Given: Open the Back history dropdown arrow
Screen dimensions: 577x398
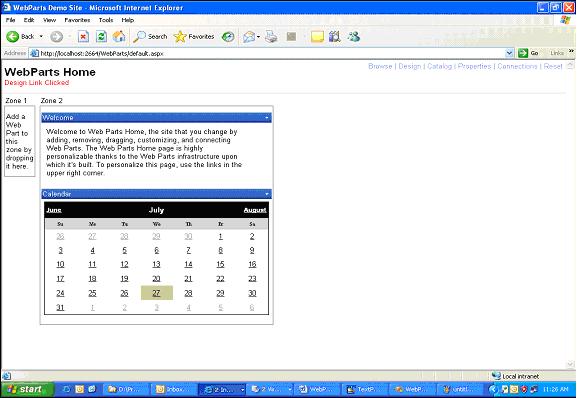Looking at the screenshot, I should click(41, 36).
